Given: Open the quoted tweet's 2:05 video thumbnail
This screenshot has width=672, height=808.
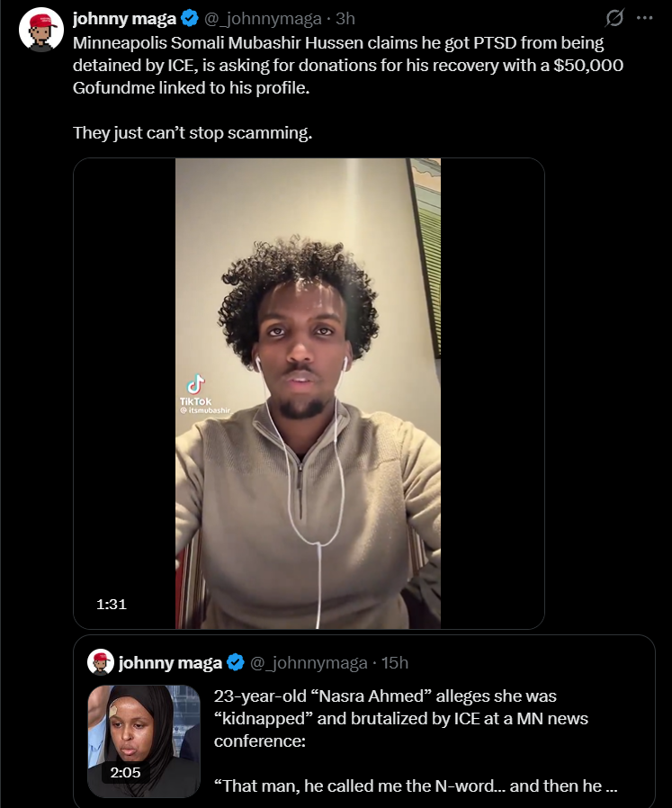Looking at the screenshot, I should [x=144, y=741].
